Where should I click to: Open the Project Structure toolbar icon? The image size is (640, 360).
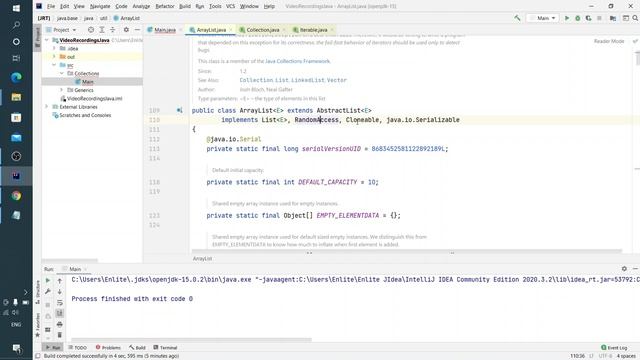coord(613,18)
